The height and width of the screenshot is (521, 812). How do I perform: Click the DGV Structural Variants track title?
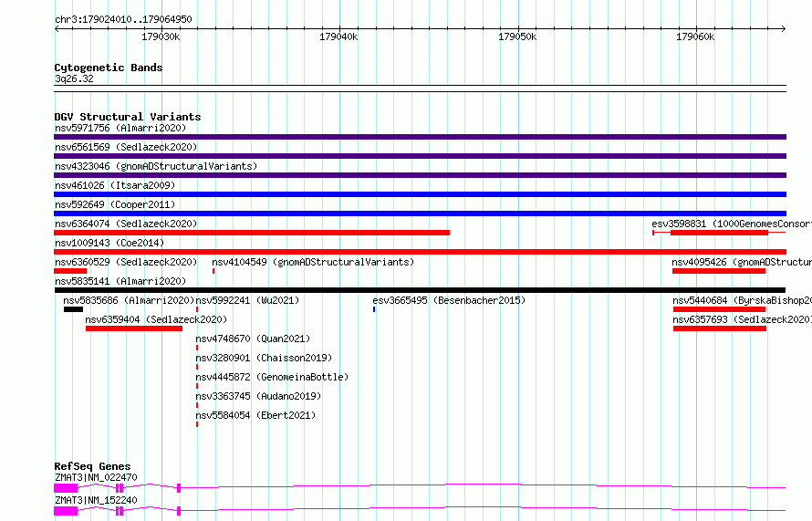tap(128, 117)
